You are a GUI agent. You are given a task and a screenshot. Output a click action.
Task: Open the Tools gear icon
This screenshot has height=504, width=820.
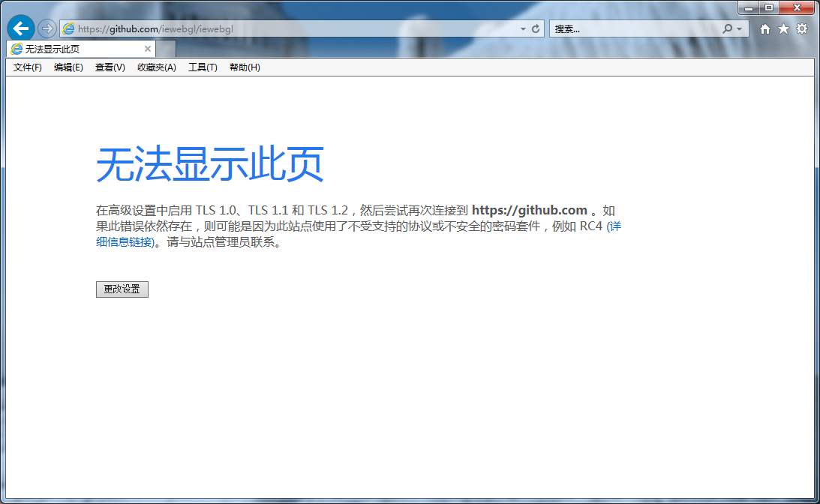point(802,28)
